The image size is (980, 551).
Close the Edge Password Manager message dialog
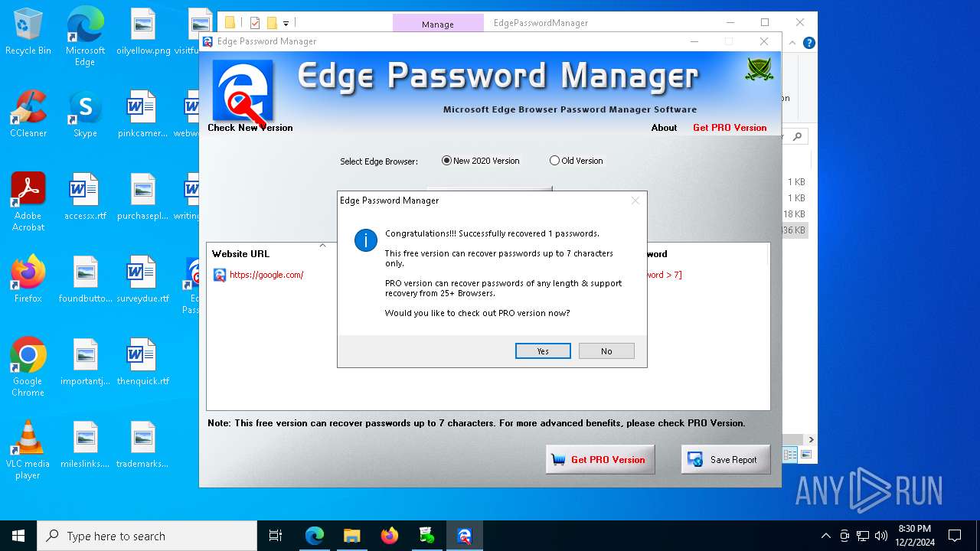pyautogui.click(x=635, y=201)
